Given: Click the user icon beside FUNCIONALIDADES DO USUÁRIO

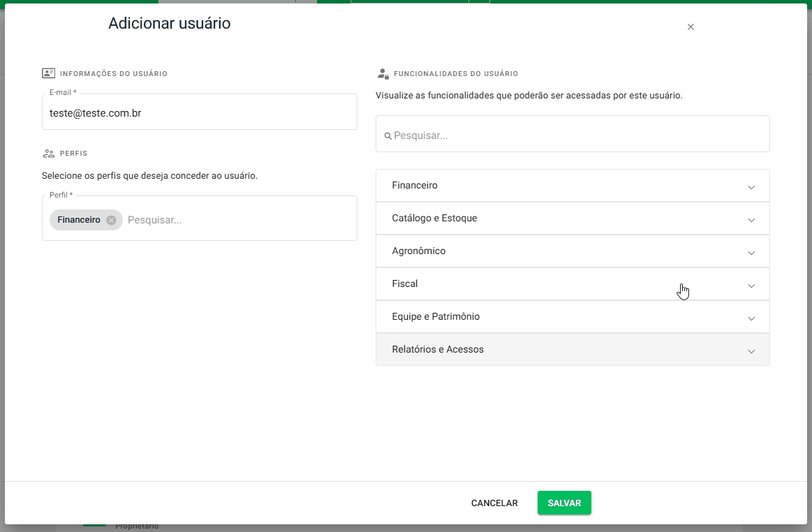Looking at the screenshot, I should pos(383,73).
